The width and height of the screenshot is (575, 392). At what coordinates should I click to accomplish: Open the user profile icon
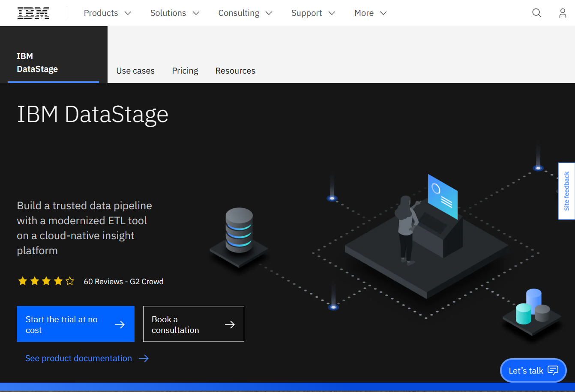pos(563,13)
